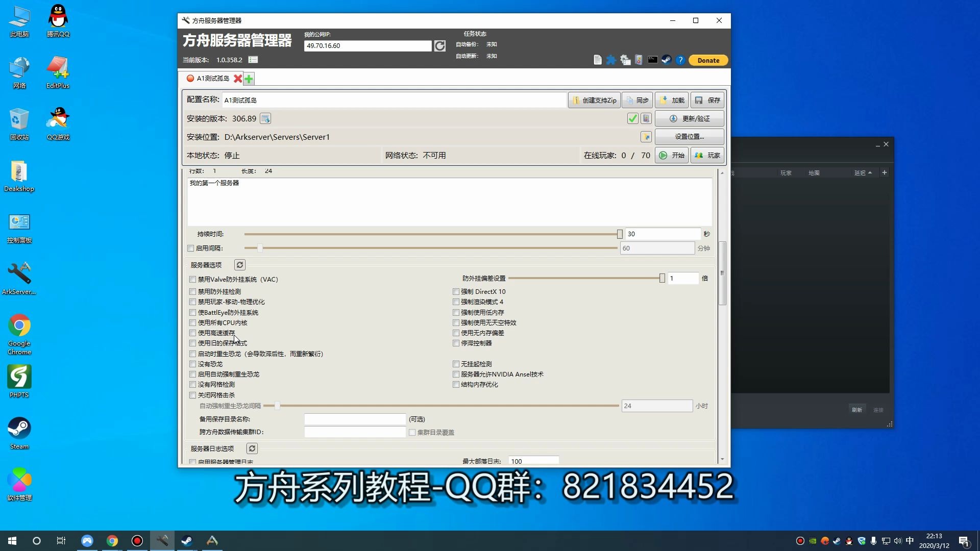Viewport: 980px width, 551px height.
Task: Click the Steam taskbar icon
Action: 187,540
